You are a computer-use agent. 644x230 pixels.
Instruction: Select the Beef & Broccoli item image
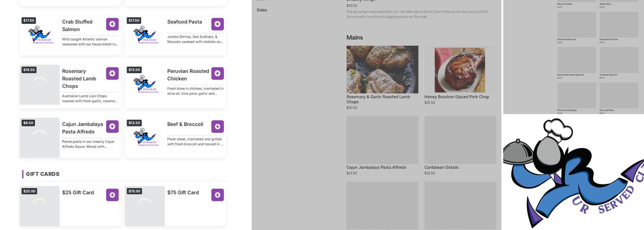click(145, 138)
